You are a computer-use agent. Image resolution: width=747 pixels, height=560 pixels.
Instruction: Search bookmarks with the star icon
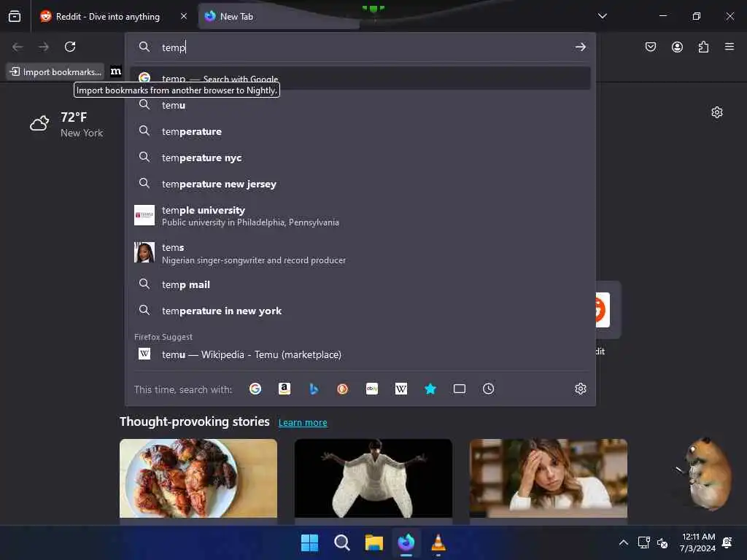[x=430, y=389]
